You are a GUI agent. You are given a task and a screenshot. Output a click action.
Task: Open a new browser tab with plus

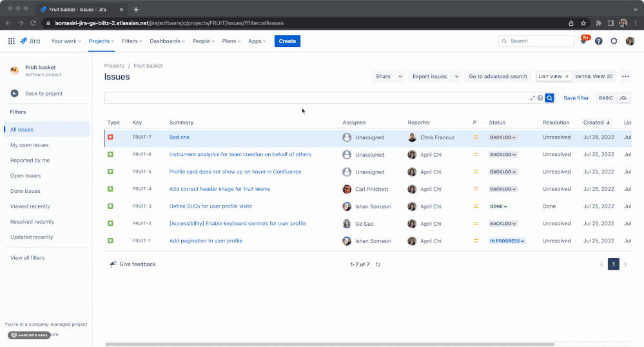(x=136, y=10)
